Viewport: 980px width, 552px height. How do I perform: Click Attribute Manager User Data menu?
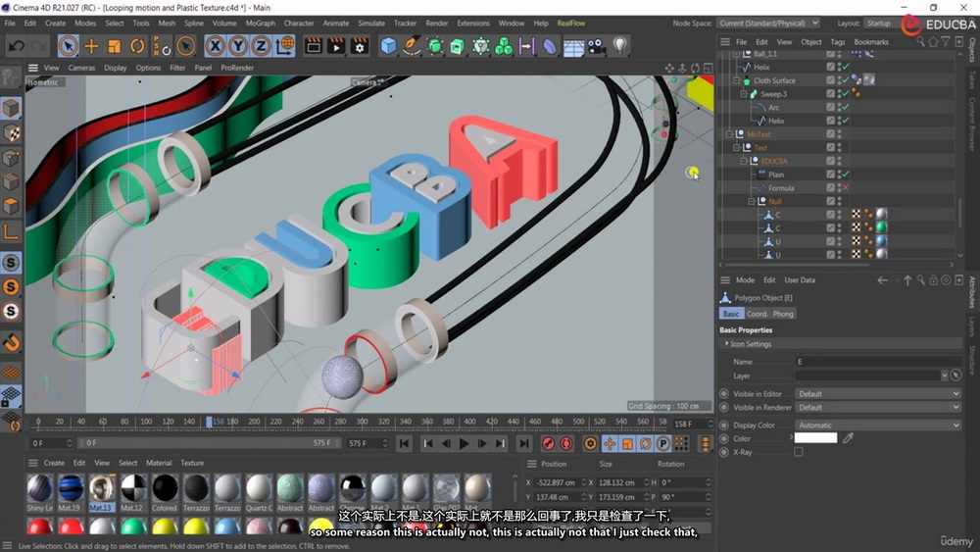[x=800, y=280]
